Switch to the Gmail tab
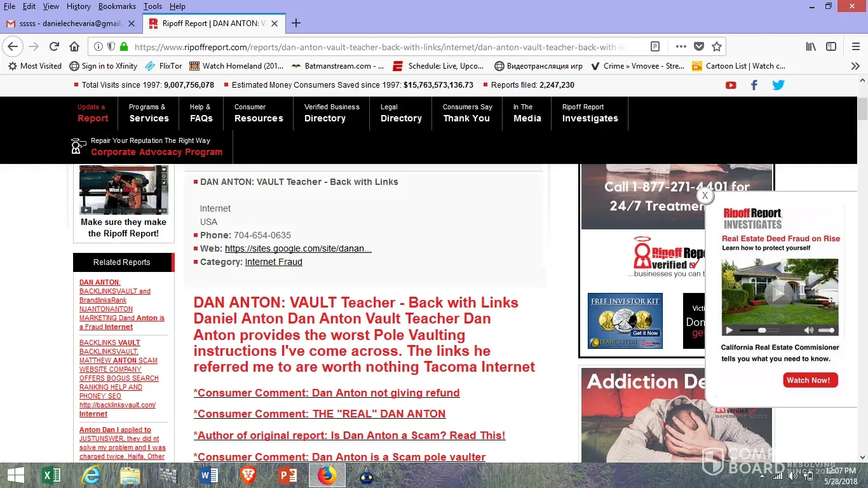 pos(70,24)
